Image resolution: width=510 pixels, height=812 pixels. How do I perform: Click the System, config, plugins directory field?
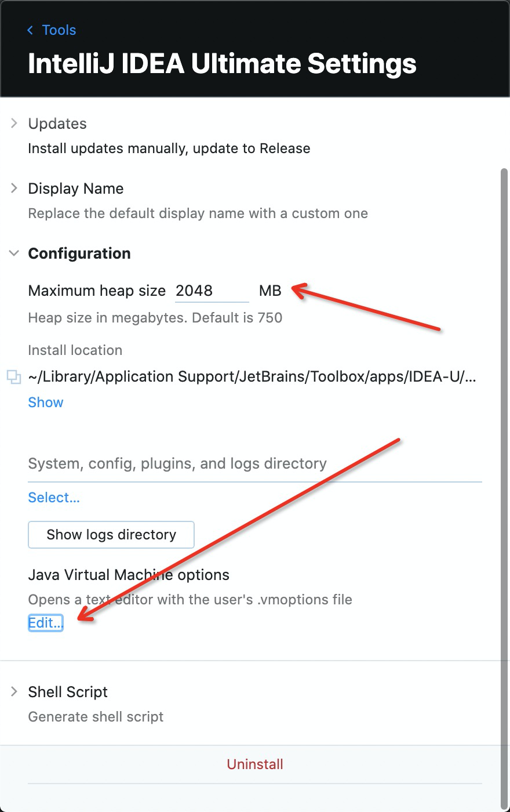(255, 464)
